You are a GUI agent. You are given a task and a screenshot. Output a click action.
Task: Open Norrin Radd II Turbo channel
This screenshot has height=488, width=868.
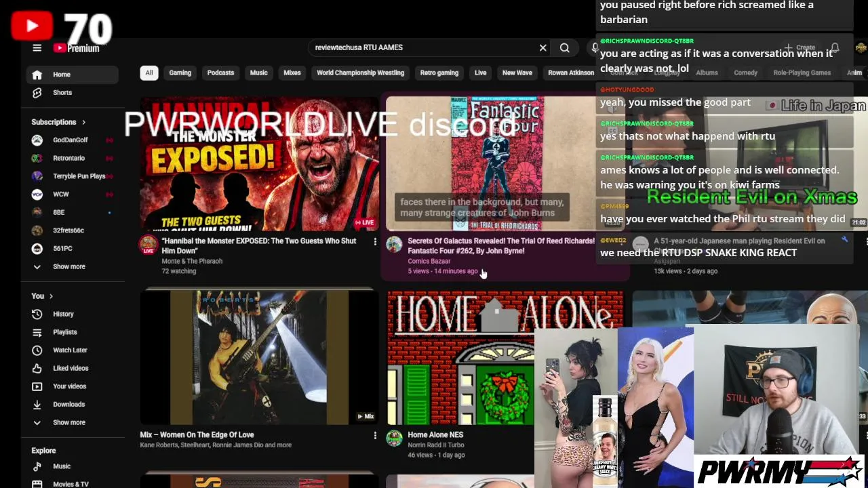pyautogui.click(x=436, y=445)
